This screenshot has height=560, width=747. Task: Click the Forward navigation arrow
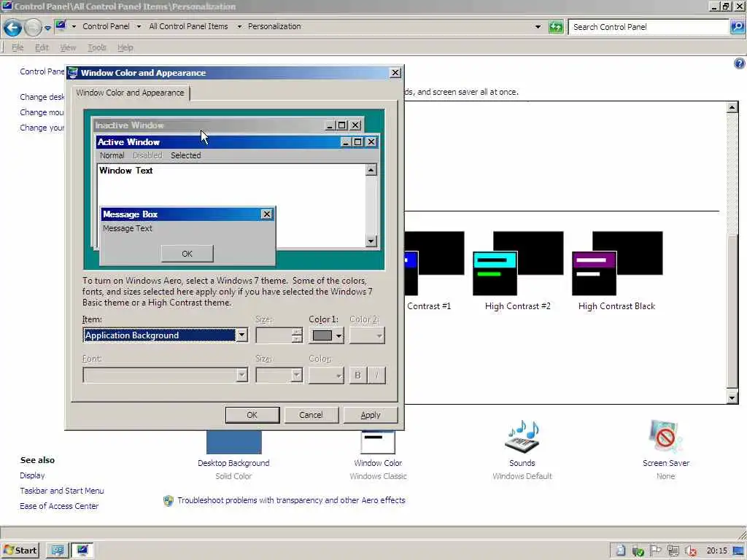[x=33, y=28]
